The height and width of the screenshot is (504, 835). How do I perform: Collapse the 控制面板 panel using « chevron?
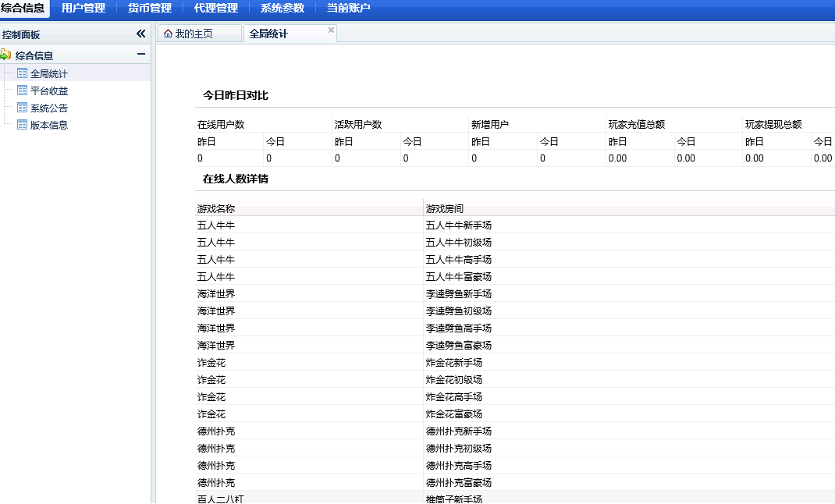coord(140,34)
